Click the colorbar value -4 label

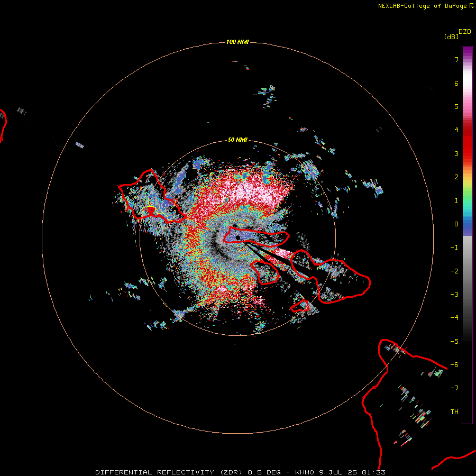pos(454,318)
